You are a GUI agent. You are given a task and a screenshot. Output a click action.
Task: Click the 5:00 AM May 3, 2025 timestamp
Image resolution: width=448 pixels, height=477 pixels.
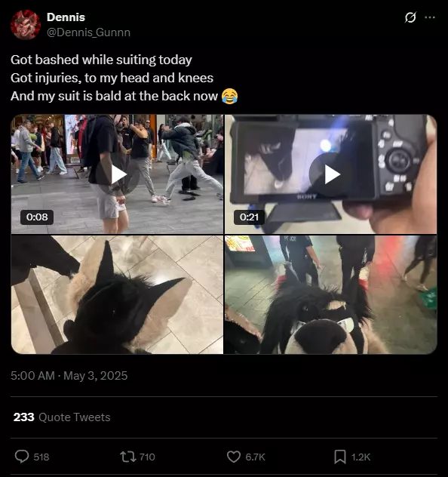tap(69, 375)
